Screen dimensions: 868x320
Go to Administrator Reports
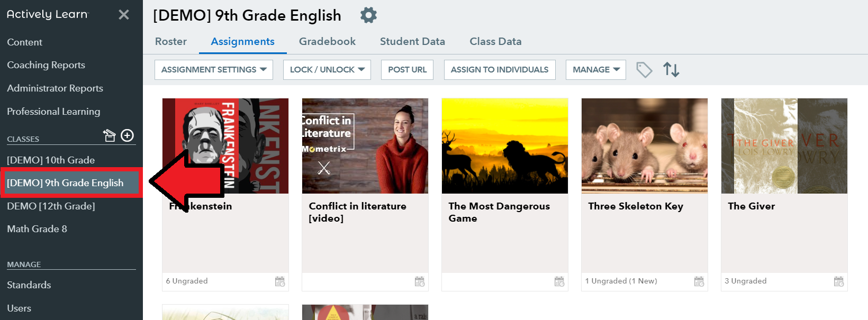[55, 88]
